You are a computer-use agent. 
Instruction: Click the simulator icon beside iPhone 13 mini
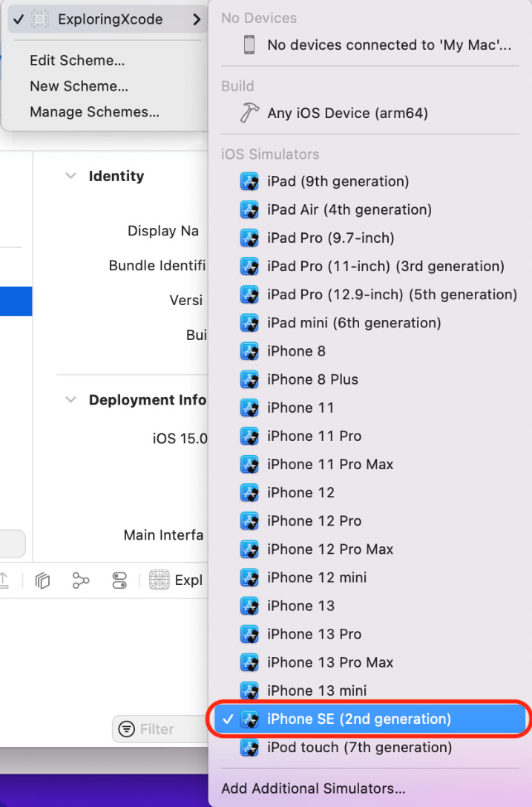[x=249, y=690]
